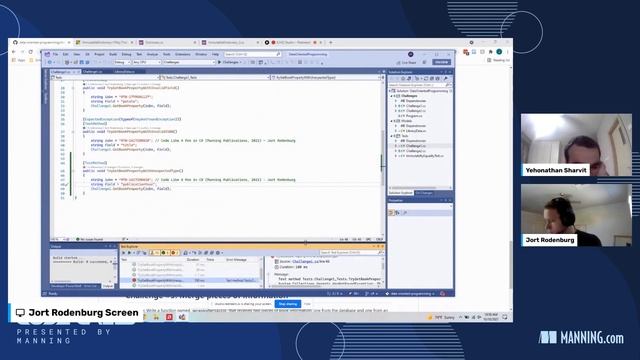Click the Search Test Explorer field
640x360 pixels.
[351, 253]
